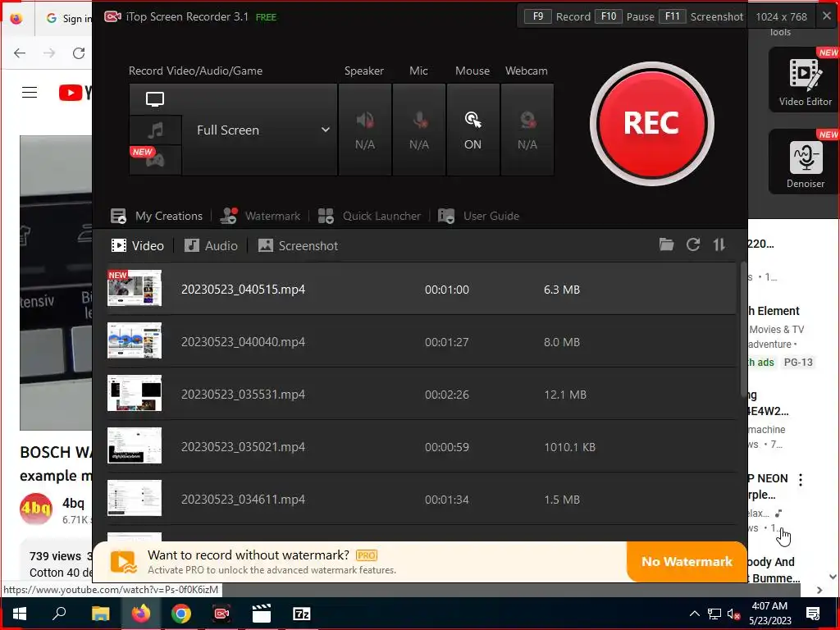The height and width of the screenshot is (630, 840).
Task: Open thumbnail of 20230523_040515.mp4
Action: 135,288
